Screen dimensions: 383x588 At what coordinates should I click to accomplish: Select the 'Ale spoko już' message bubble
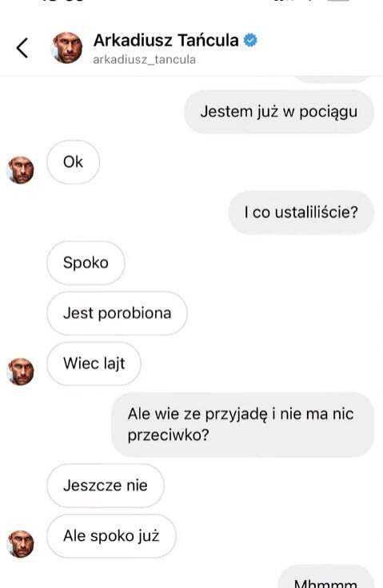(111, 536)
